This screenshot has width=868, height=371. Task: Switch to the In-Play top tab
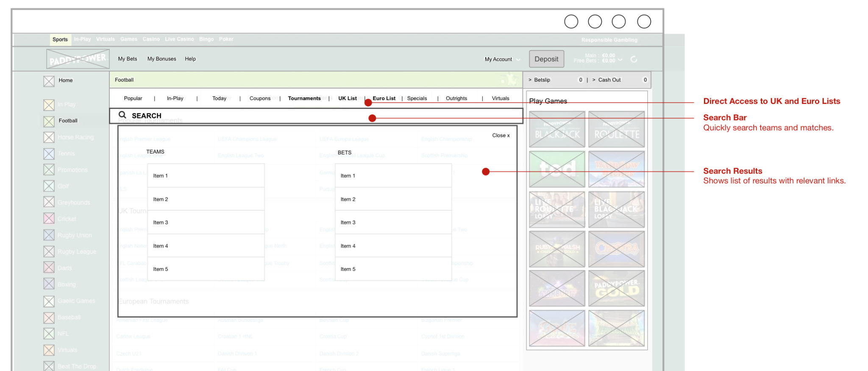tap(82, 39)
